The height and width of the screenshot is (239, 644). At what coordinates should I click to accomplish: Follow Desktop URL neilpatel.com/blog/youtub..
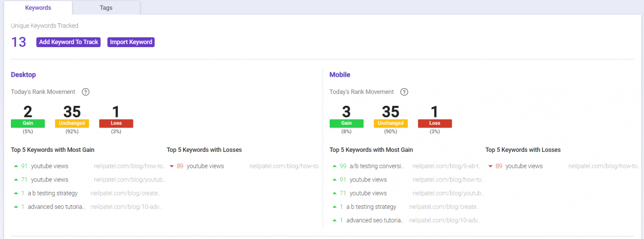point(130,179)
